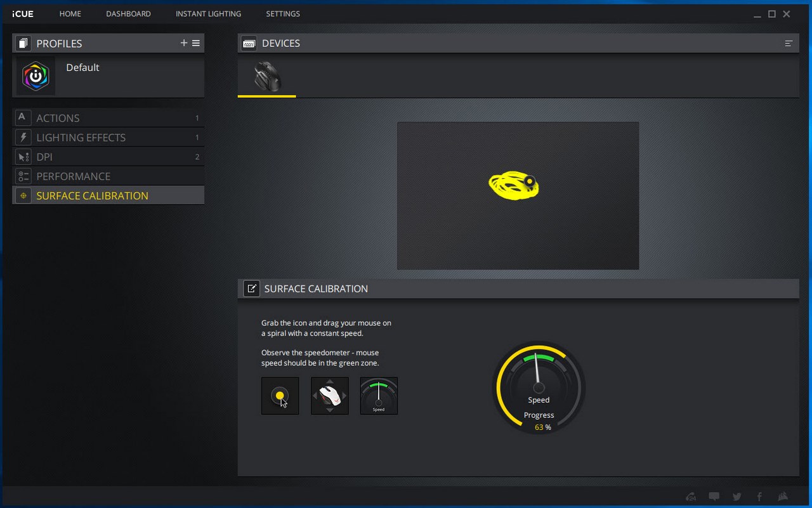
Task: Click the Speed and Progress gauge
Action: point(539,388)
